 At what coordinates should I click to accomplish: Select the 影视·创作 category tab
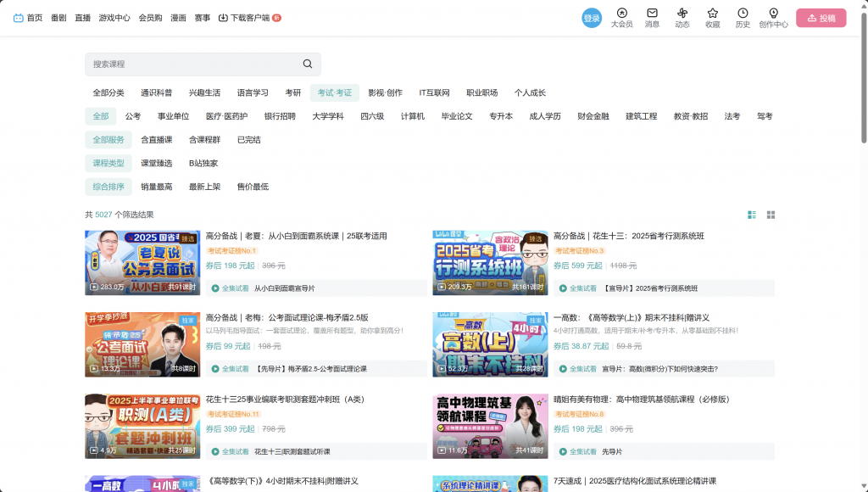tap(386, 92)
